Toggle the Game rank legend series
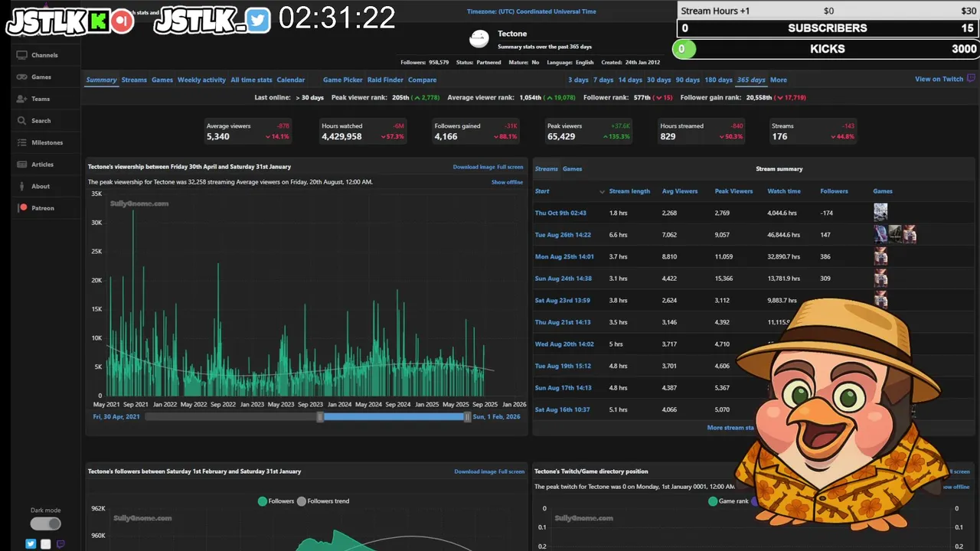Viewport: 980px width, 551px height. 728,501
